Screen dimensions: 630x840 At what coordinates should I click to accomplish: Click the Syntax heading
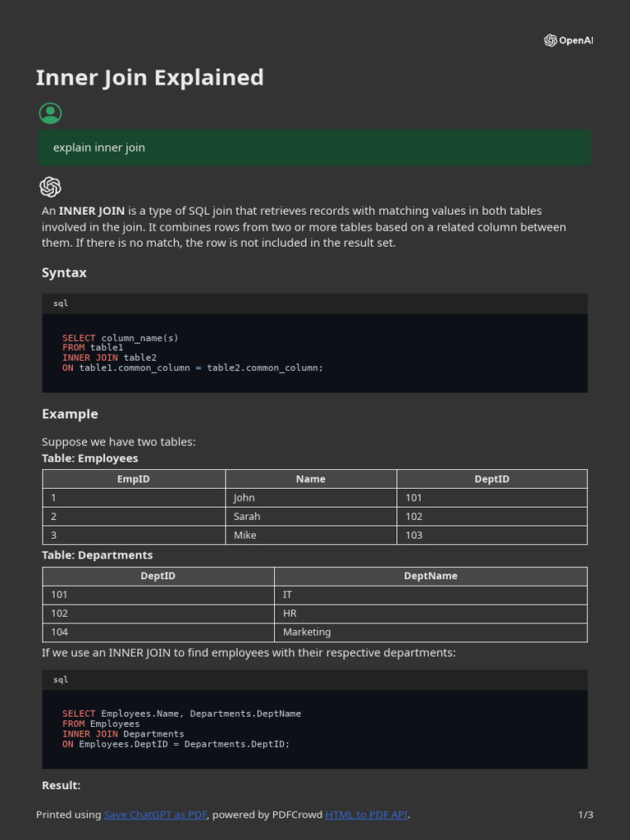[64, 272]
